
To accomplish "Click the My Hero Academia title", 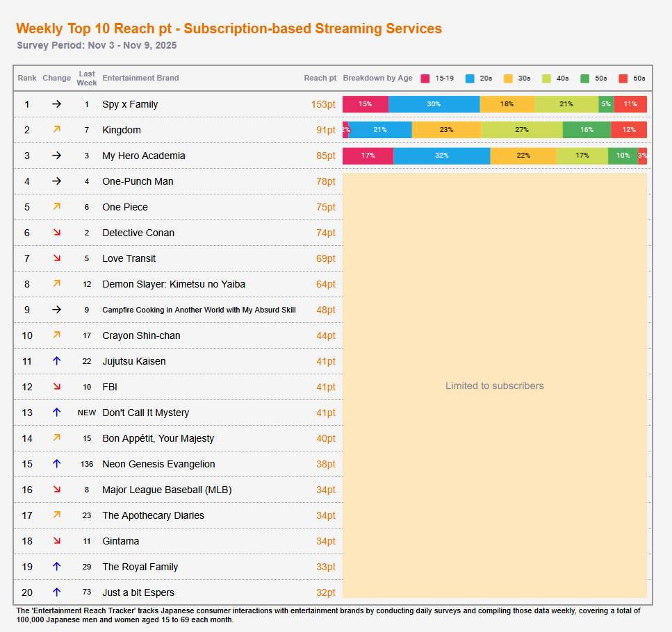I will pyautogui.click(x=144, y=156).
